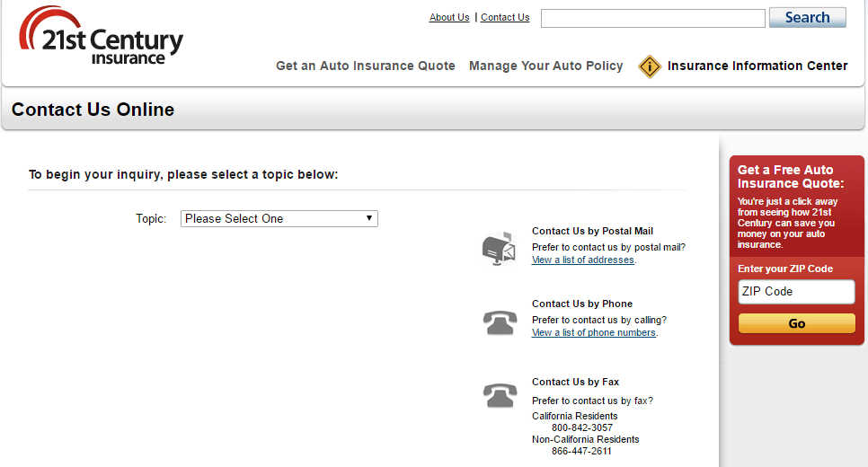
Task: Click the Search button
Action: coord(808,18)
